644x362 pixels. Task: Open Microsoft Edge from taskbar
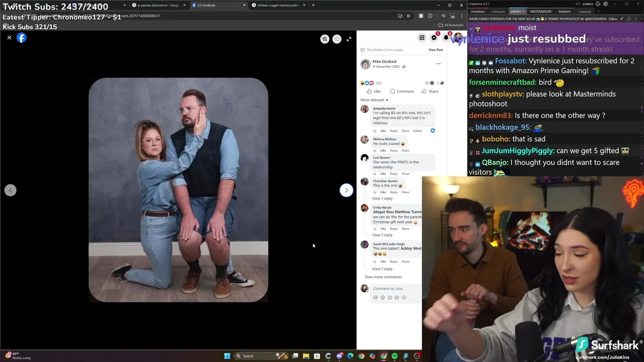point(350,356)
